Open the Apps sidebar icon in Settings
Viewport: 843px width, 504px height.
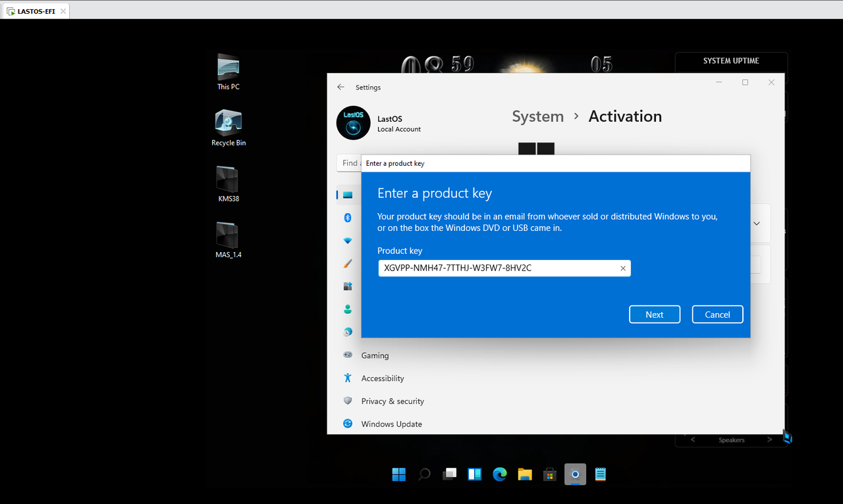(x=348, y=286)
